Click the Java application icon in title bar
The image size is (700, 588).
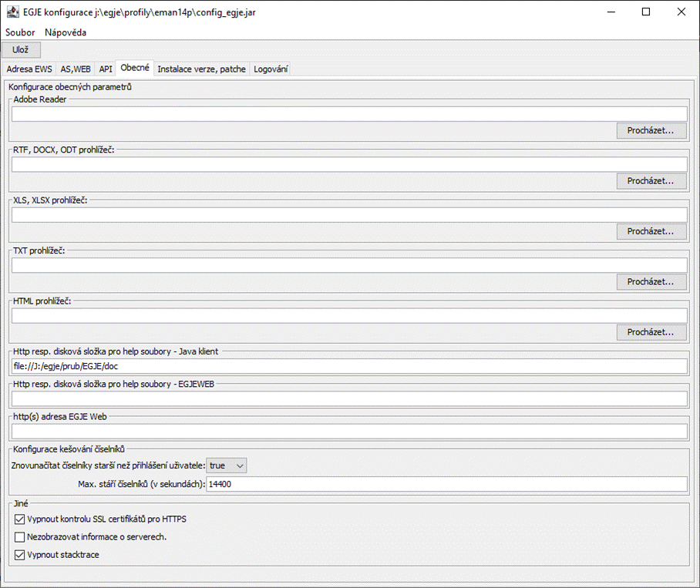coord(13,12)
